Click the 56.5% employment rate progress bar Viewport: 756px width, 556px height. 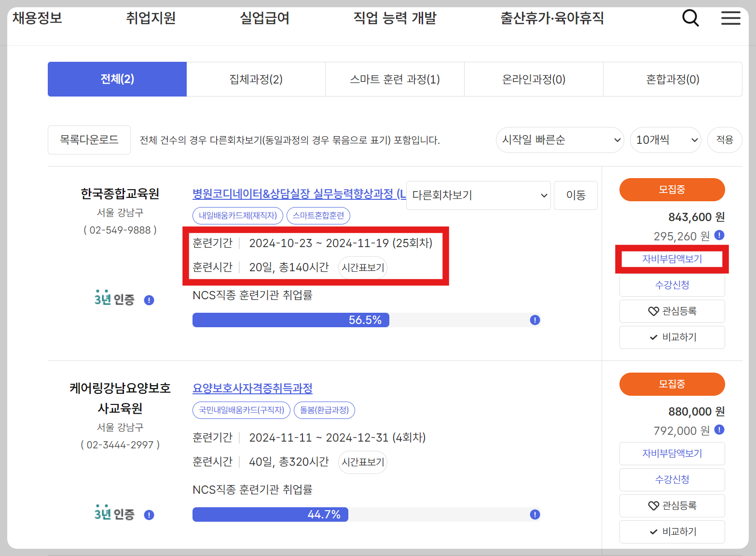pos(291,320)
